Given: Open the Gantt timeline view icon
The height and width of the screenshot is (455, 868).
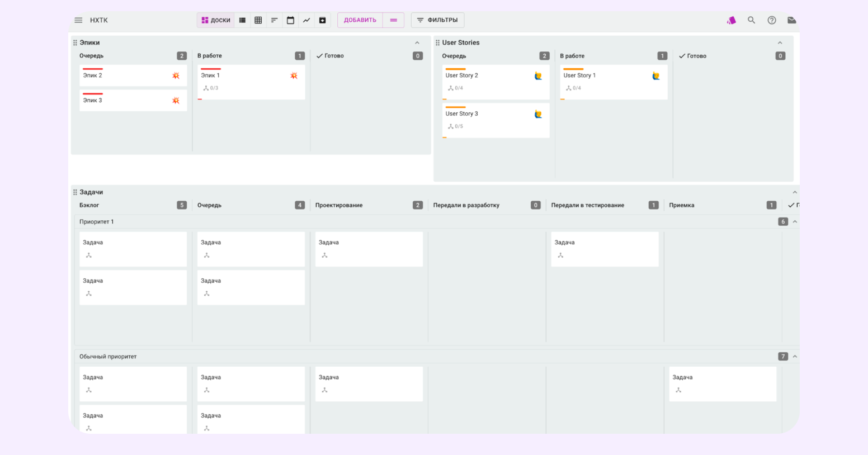Looking at the screenshot, I should tap(274, 20).
